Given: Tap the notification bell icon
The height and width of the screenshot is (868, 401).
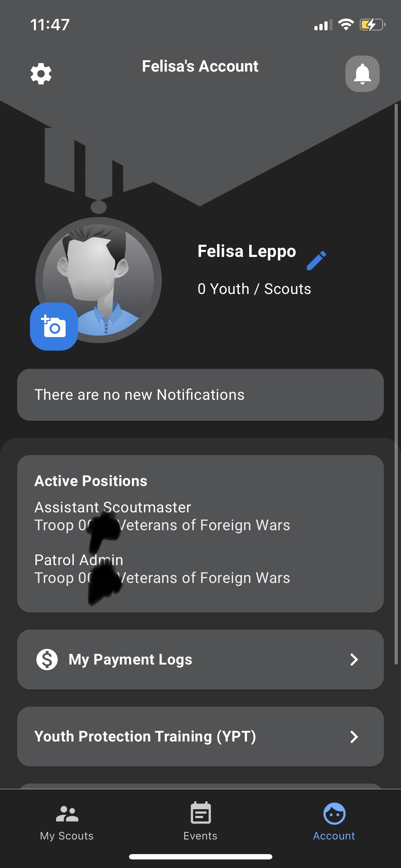Looking at the screenshot, I should pos(362,74).
